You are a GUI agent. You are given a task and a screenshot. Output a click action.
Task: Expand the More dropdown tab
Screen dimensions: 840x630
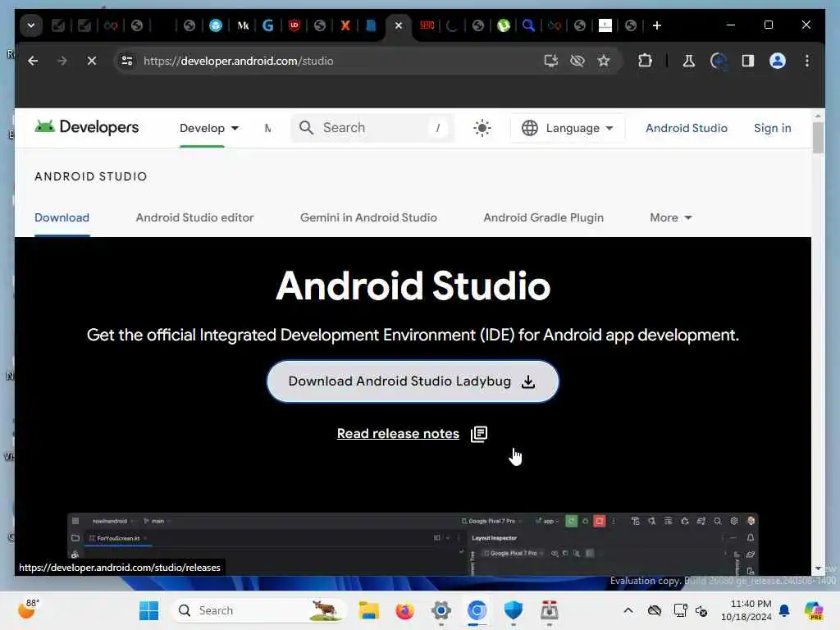[671, 217]
